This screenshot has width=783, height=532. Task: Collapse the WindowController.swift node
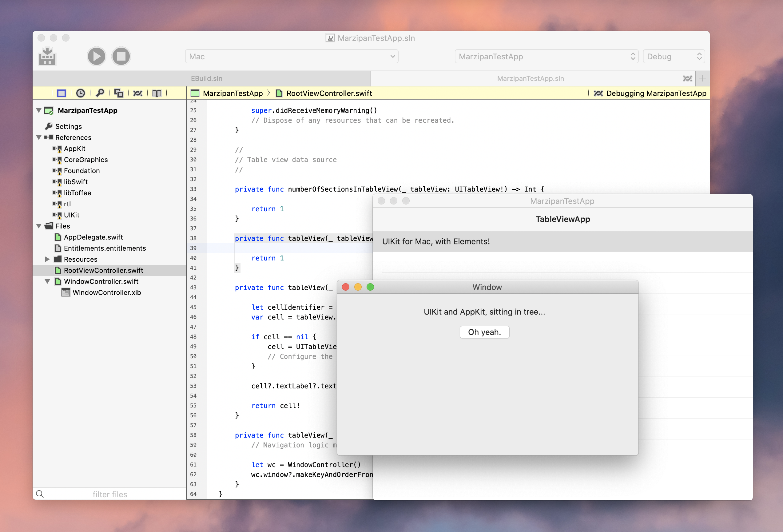click(x=47, y=281)
